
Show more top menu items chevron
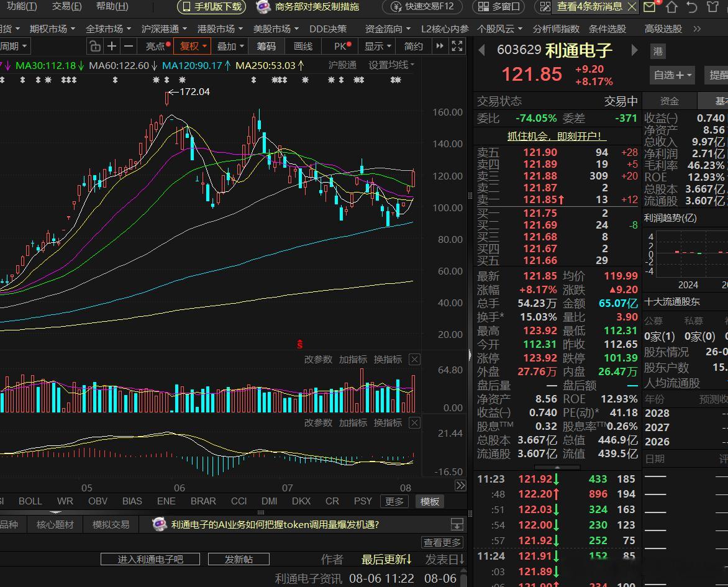pos(696,29)
